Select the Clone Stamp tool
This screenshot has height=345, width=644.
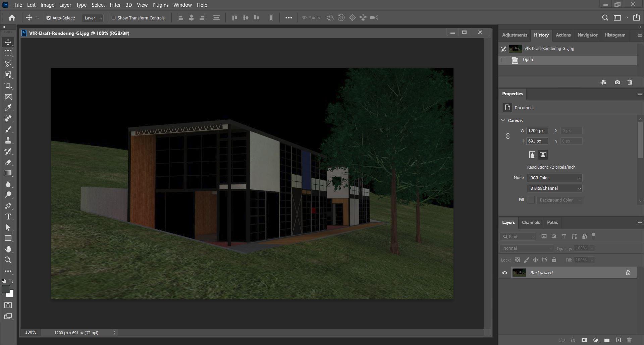8,140
